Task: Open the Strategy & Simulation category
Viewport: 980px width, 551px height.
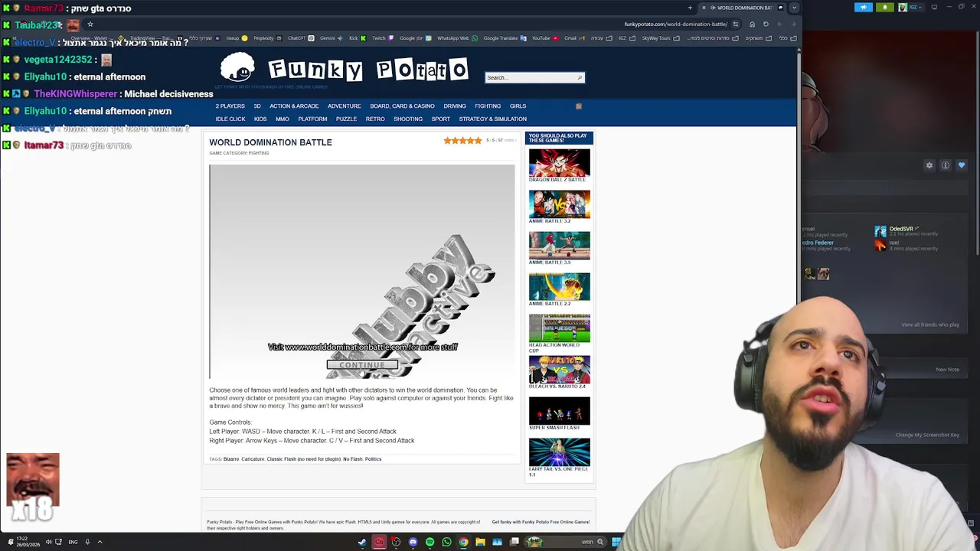Action: click(x=492, y=119)
